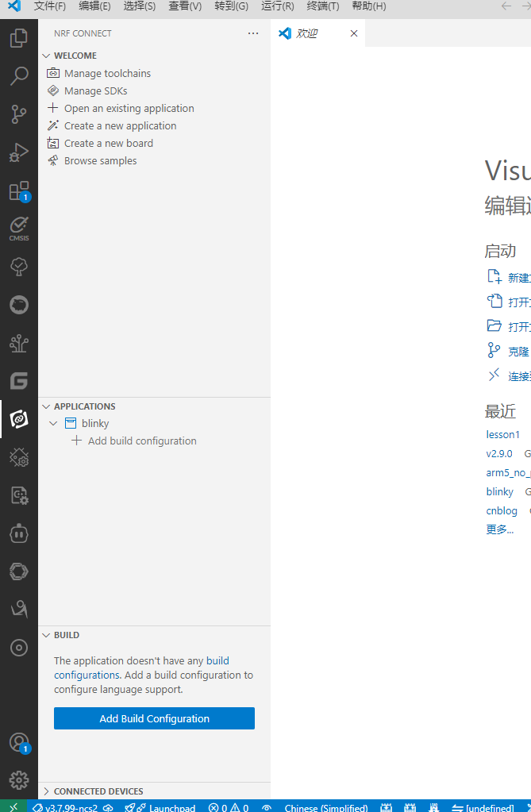Open the Run and Debug view
The width and height of the screenshot is (531, 812).
[x=18, y=152]
